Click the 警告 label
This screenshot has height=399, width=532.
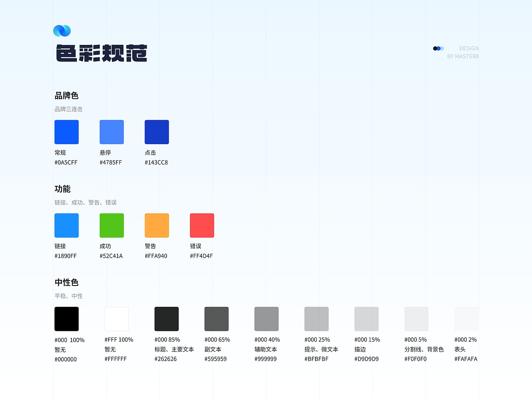pos(150,246)
